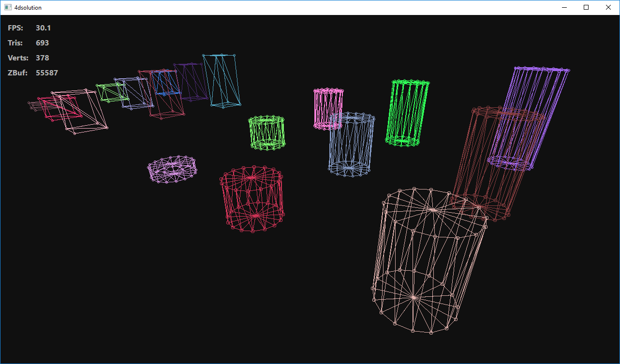620x364 pixels.
Task: Click the Tris: label
Action: point(15,43)
